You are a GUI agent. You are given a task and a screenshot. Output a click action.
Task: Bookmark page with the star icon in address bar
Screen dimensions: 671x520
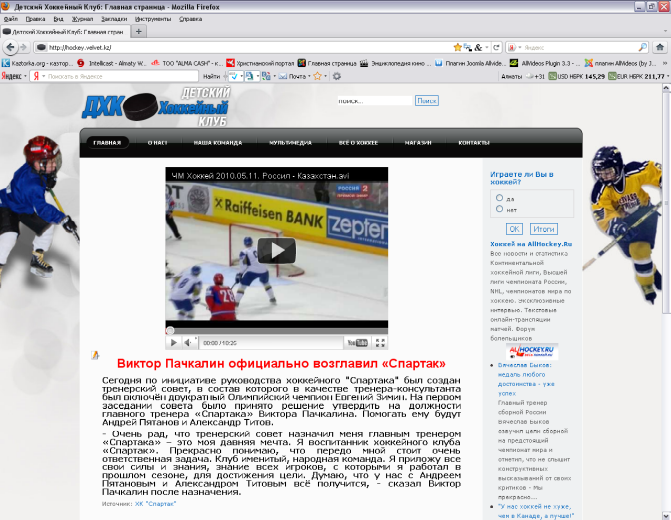pyautogui.click(x=457, y=47)
